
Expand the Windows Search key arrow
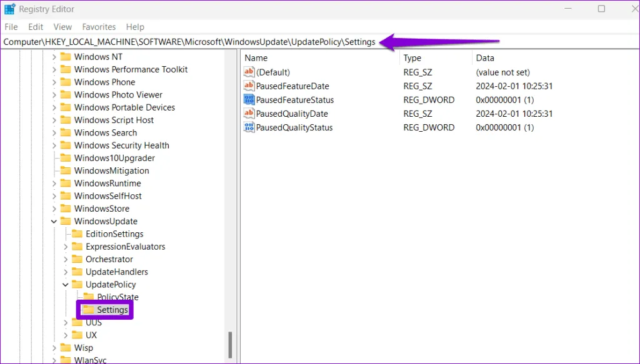54,133
